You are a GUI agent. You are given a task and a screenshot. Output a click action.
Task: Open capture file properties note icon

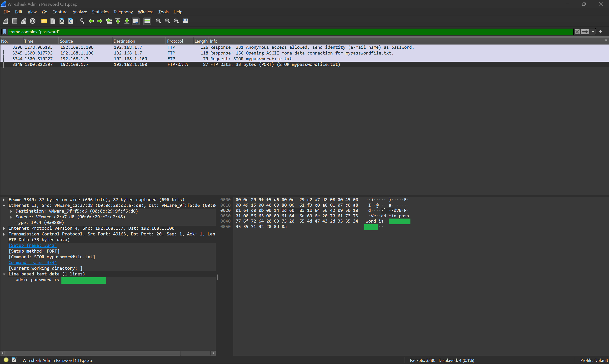click(14, 360)
